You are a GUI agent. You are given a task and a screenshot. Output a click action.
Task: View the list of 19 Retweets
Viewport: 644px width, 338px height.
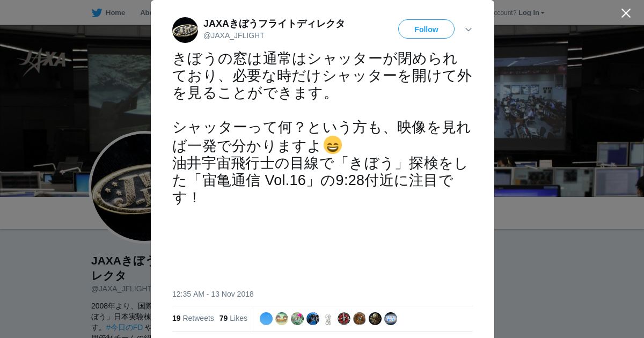[x=193, y=318]
